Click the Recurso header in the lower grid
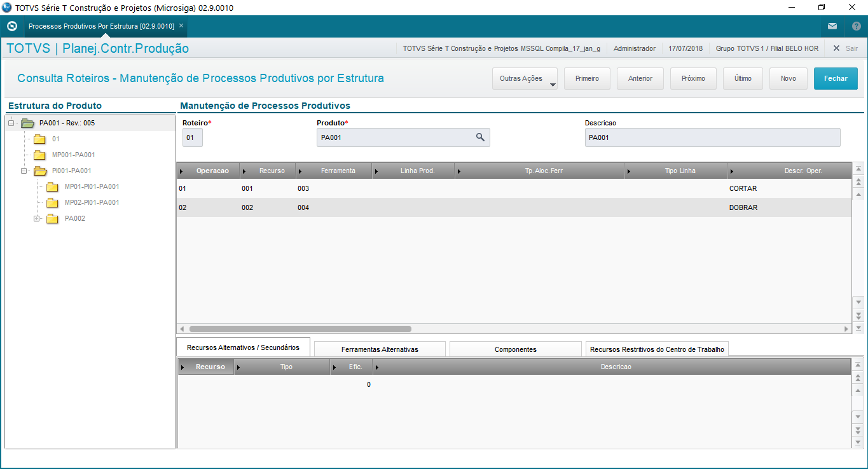Screen dimensions: 868x469 coord(206,367)
